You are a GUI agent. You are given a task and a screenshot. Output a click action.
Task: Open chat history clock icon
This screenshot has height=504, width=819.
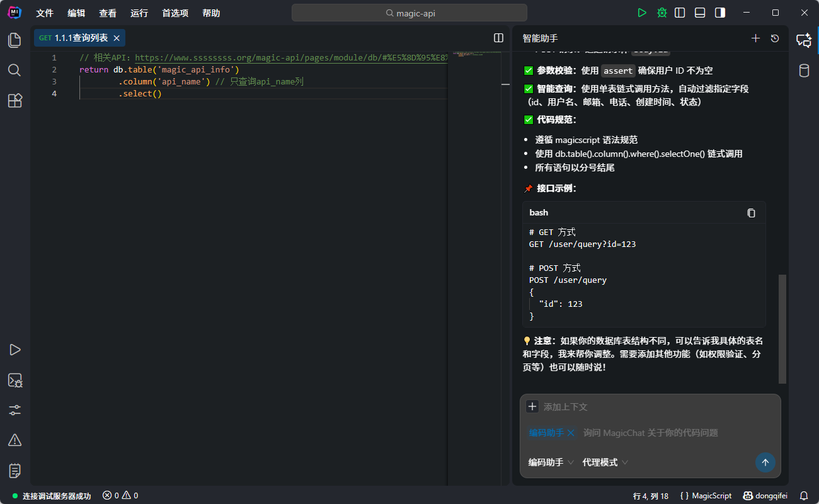[x=775, y=38]
